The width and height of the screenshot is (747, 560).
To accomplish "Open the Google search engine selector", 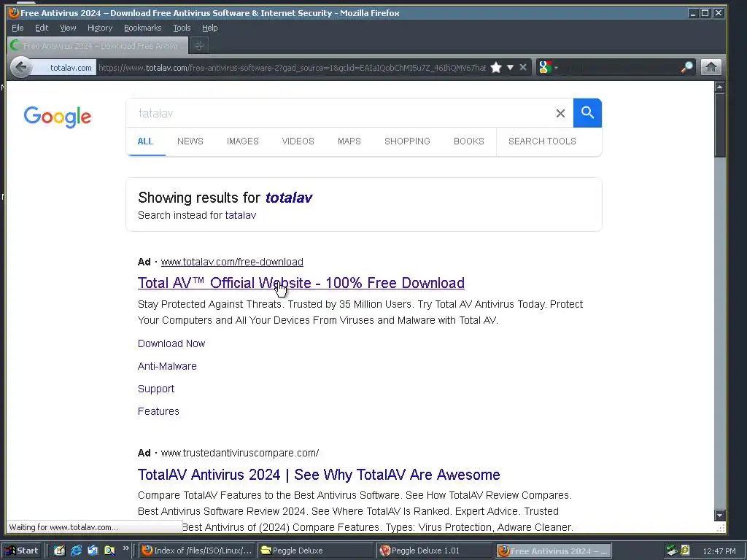I will click(548, 68).
